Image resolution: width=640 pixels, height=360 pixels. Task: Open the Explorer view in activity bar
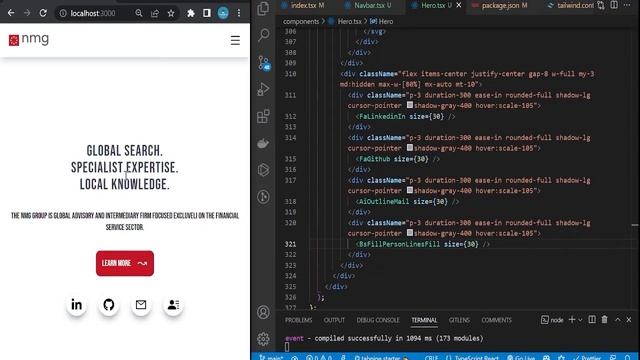pyautogui.click(x=263, y=9)
